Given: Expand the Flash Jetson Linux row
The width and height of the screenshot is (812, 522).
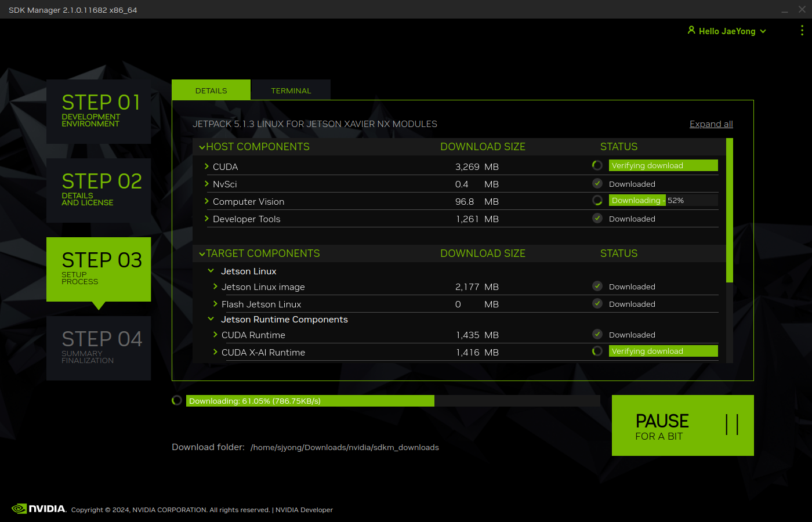Looking at the screenshot, I should [x=215, y=304].
